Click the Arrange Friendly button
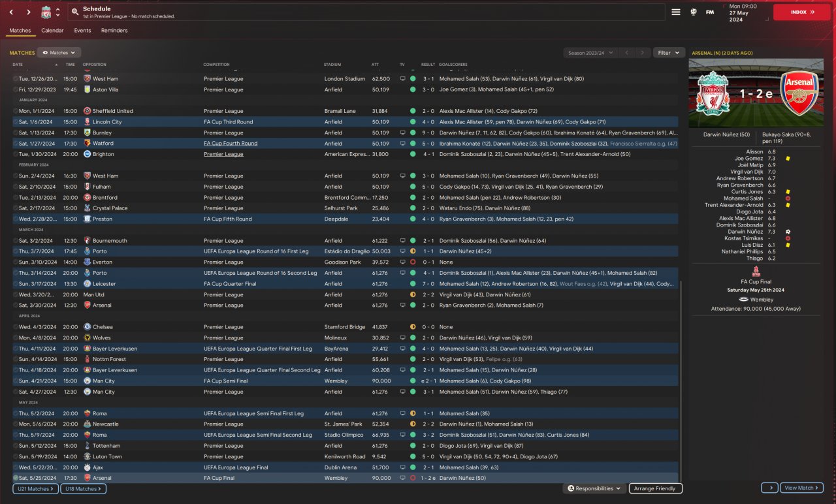 (656, 488)
